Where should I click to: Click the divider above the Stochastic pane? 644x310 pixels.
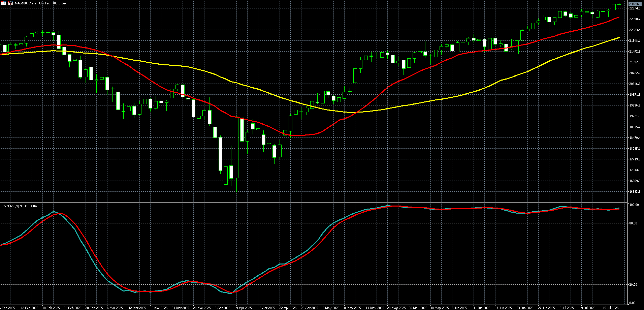(313, 203)
